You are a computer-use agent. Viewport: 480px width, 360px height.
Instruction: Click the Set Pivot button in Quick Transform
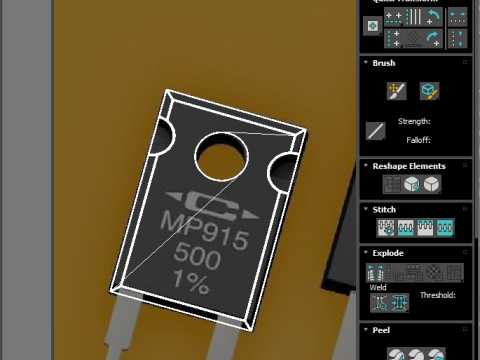(x=373, y=26)
